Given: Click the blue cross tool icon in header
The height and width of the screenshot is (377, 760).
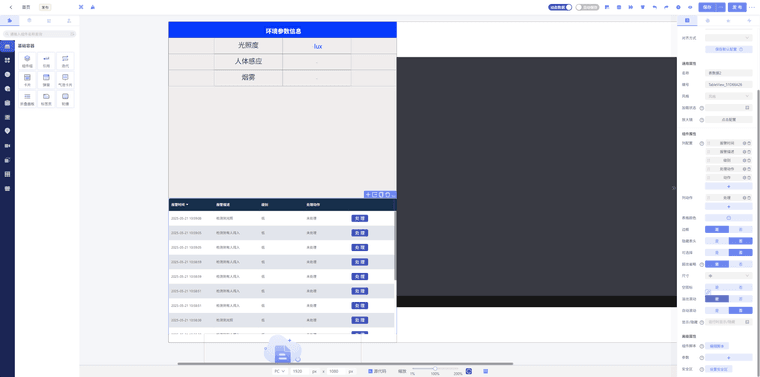Looking at the screenshot, I should 81,7.
